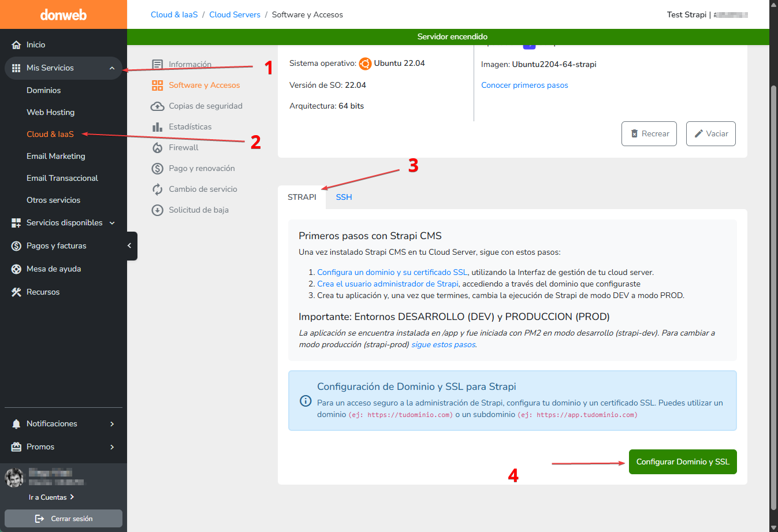Click the Cerrar sesión button
This screenshot has height=532, width=778.
click(64, 519)
